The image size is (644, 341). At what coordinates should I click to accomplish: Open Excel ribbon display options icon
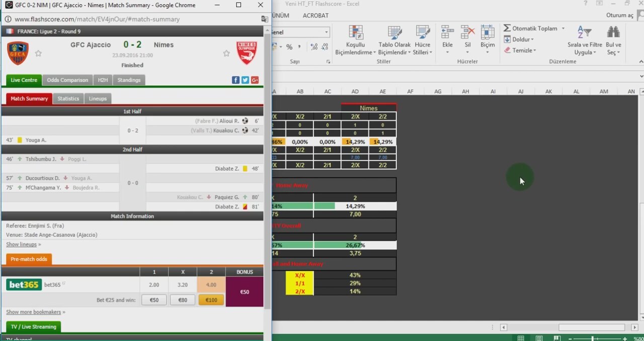click(x=599, y=4)
